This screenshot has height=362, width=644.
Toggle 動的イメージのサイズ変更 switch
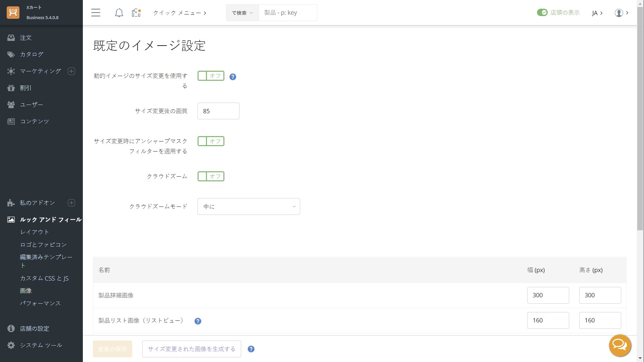pyautogui.click(x=211, y=76)
